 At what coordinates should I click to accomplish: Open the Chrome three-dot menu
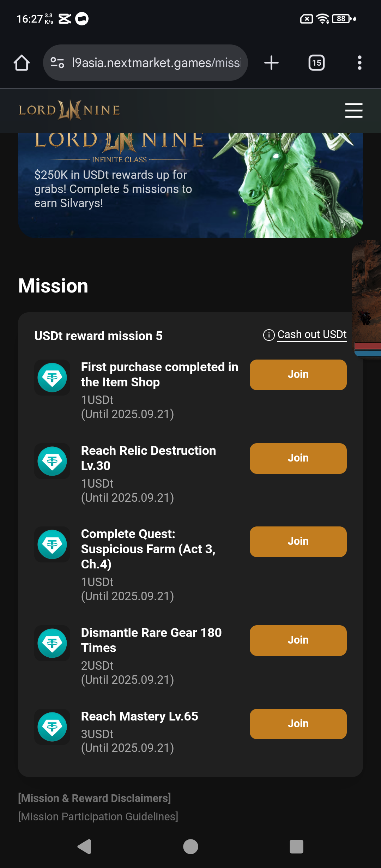pos(359,62)
